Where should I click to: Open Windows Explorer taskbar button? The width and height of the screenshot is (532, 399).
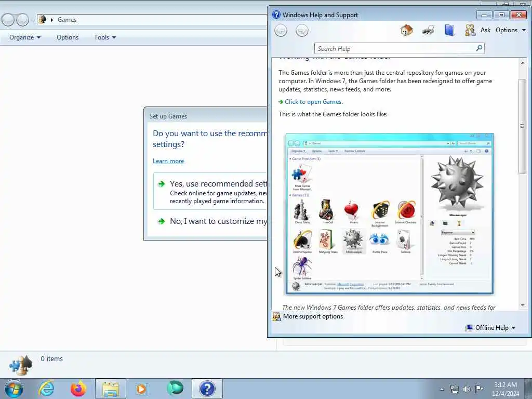click(x=110, y=389)
